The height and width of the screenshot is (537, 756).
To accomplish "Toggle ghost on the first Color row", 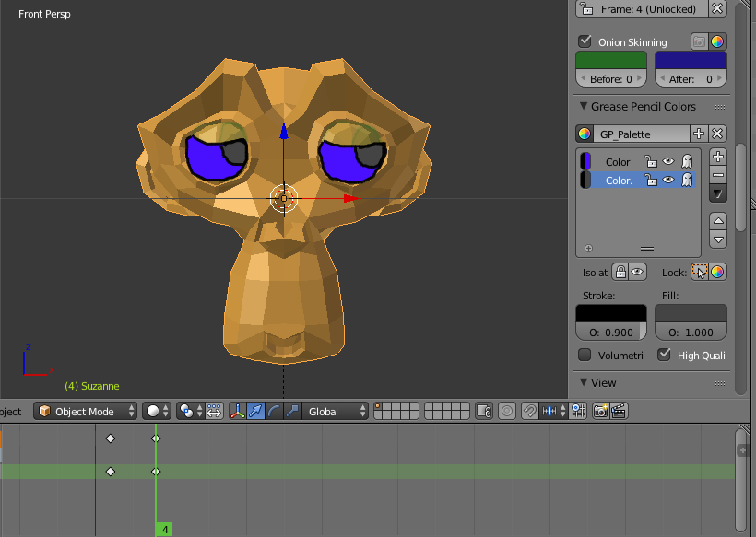I will pyautogui.click(x=687, y=161).
